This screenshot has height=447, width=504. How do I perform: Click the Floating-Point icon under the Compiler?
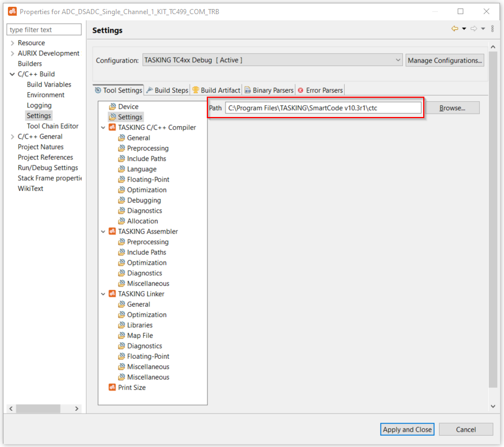(121, 180)
